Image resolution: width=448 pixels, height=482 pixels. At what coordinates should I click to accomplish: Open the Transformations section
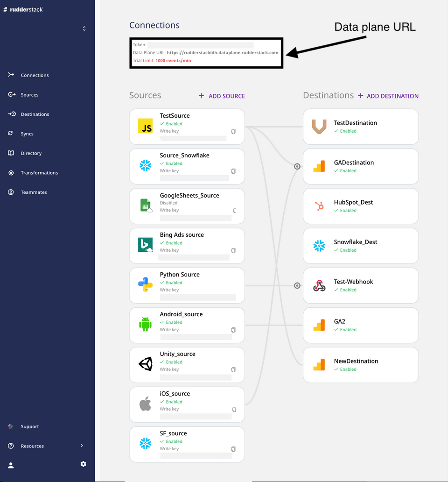[x=39, y=172]
